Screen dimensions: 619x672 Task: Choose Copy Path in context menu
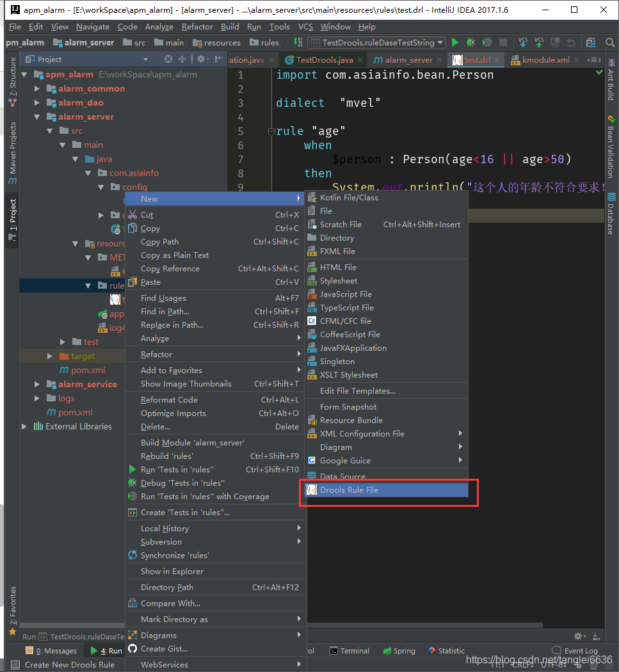pyautogui.click(x=216, y=242)
